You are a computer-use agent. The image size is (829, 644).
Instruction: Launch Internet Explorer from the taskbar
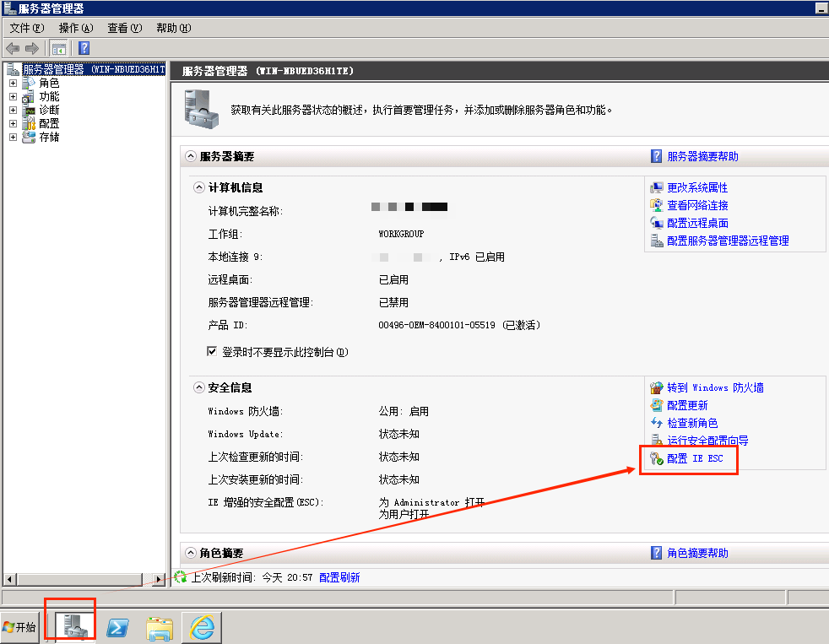pyautogui.click(x=202, y=626)
